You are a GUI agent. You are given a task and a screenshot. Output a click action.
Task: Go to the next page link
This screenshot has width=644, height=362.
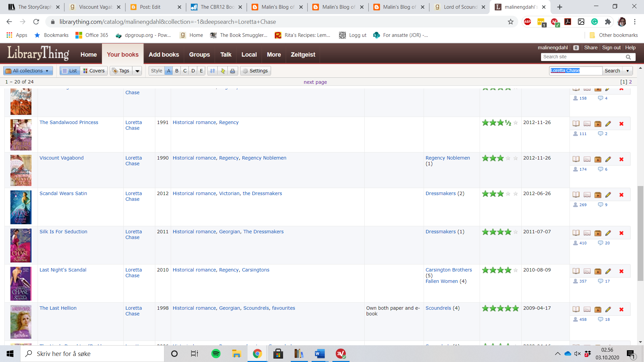tap(315, 82)
